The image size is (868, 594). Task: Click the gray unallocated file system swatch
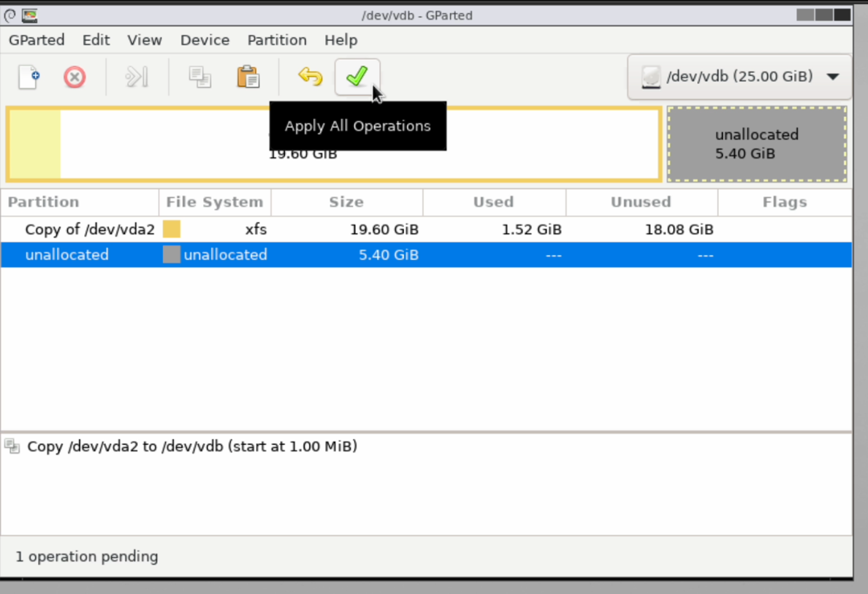click(171, 254)
